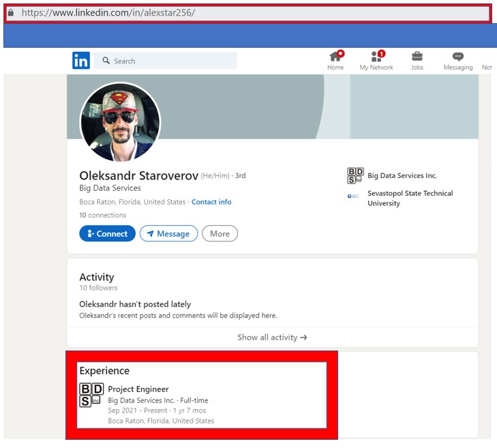
Task: Open the Contact info link
Action: tap(211, 202)
